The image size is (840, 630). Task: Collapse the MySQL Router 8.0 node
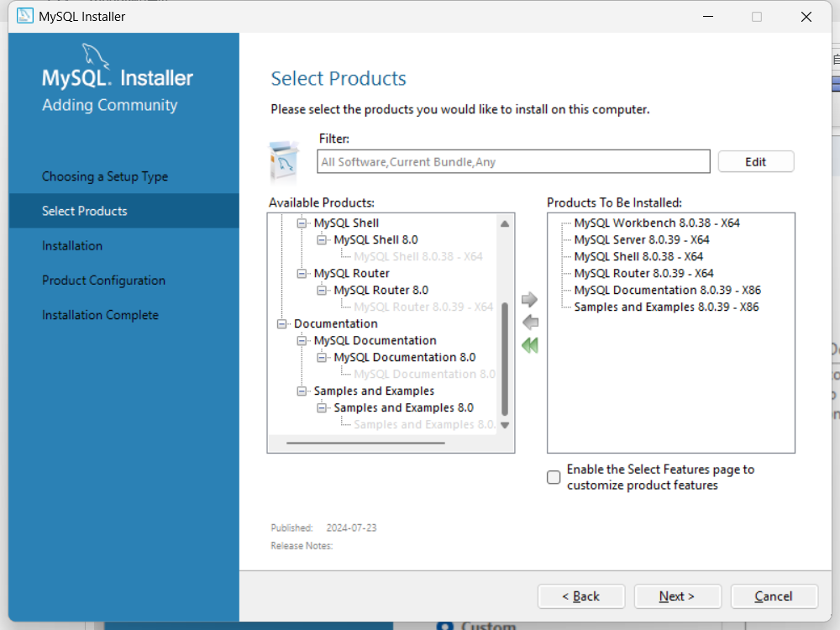coord(322,290)
